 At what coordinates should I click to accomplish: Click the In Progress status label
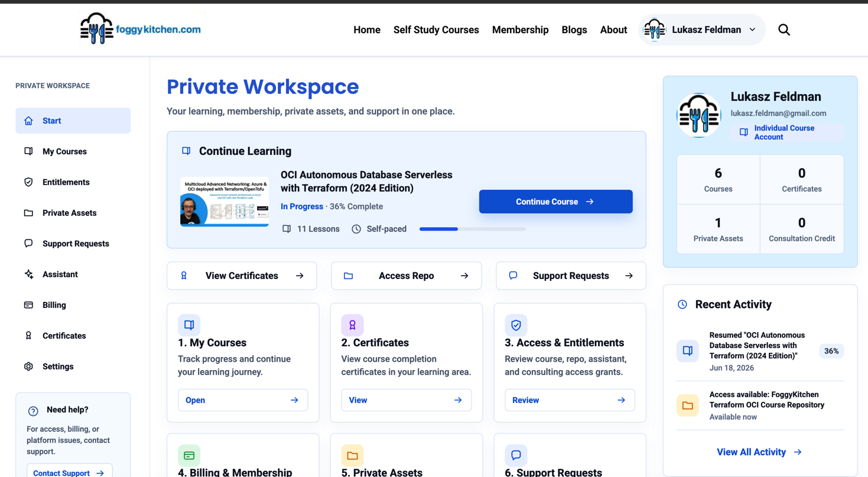302,206
